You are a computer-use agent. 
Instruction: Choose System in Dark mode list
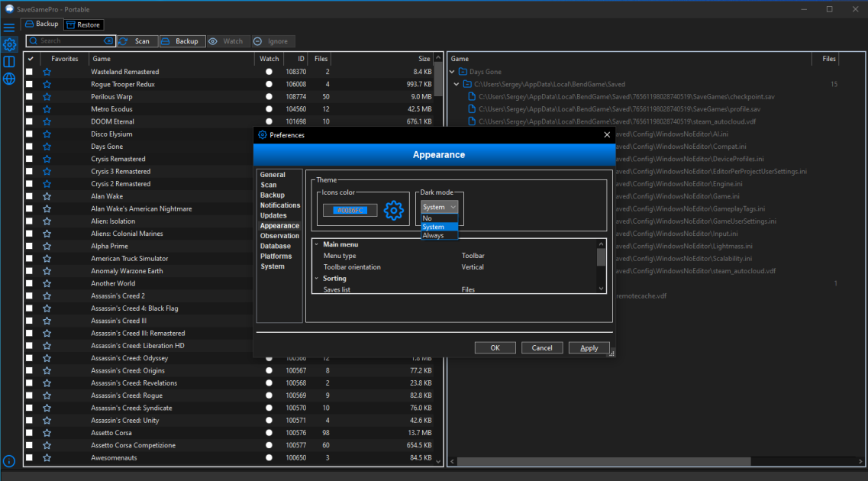pos(440,227)
